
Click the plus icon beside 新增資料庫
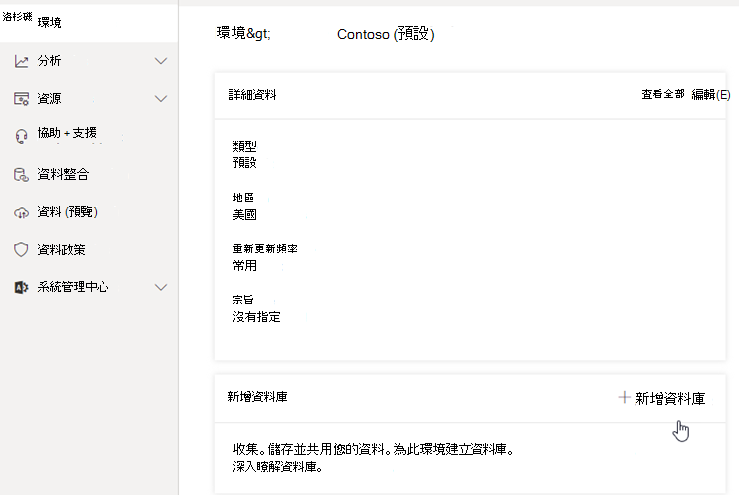(x=624, y=397)
